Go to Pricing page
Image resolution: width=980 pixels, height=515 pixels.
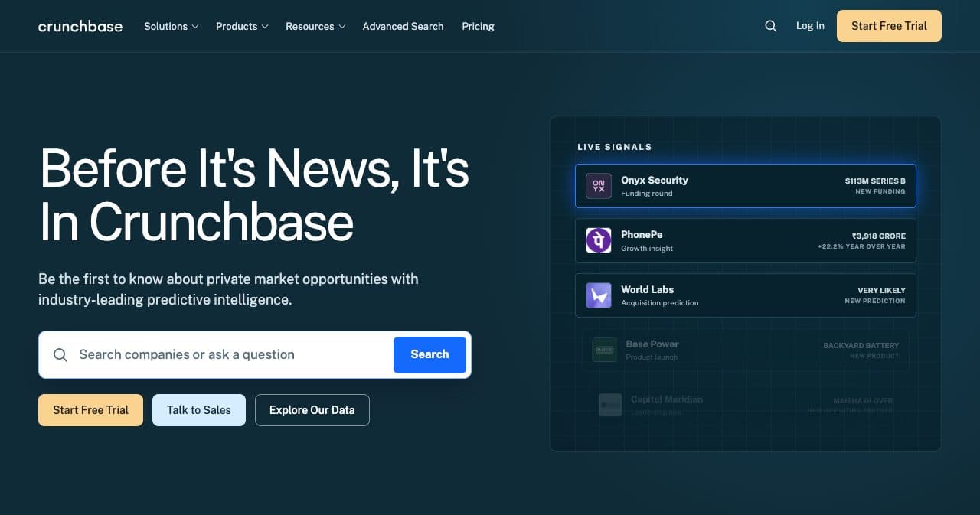(478, 26)
